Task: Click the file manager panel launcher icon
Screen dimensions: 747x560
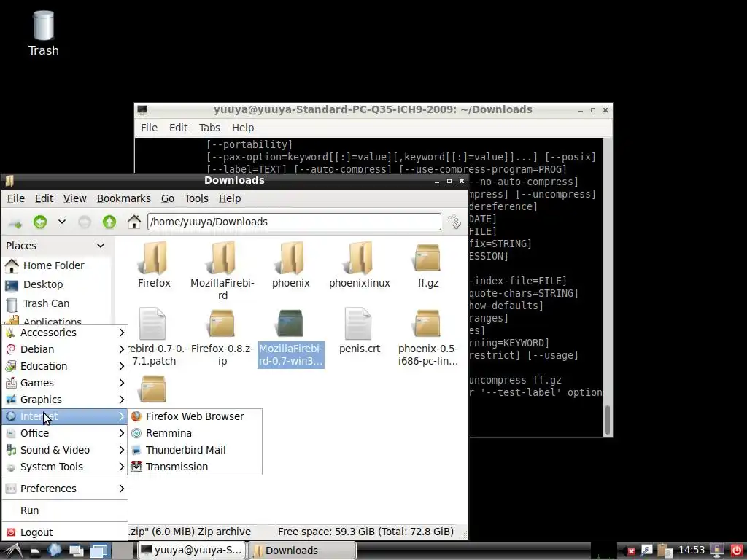Action: click(35, 551)
